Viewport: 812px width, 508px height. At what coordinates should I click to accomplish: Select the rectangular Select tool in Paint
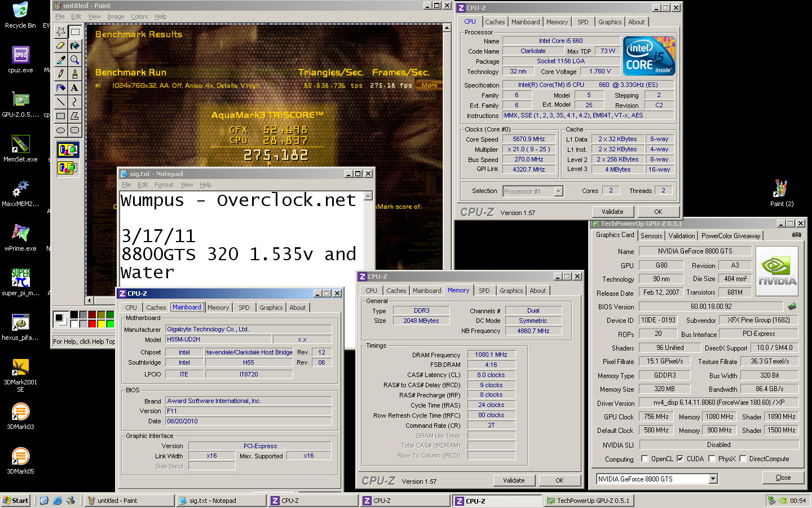tap(74, 32)
